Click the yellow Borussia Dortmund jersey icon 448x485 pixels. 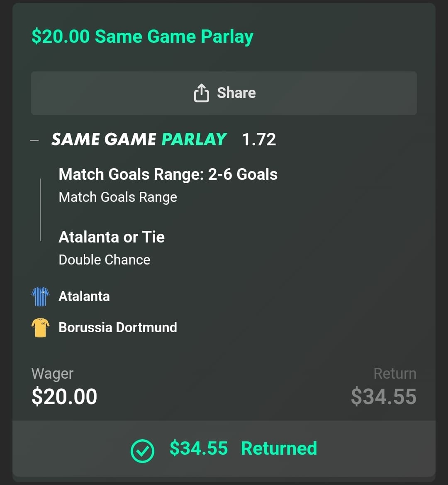40,328
